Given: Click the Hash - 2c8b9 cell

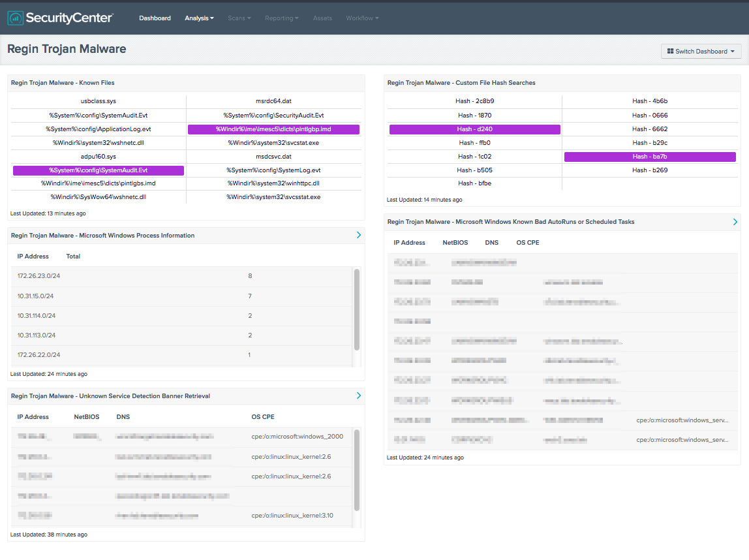Looking at the screenshot, I should tap(475, 101).
